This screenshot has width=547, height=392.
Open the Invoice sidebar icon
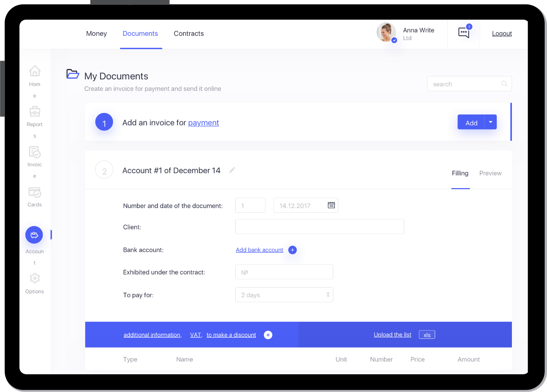pos(35,152)
